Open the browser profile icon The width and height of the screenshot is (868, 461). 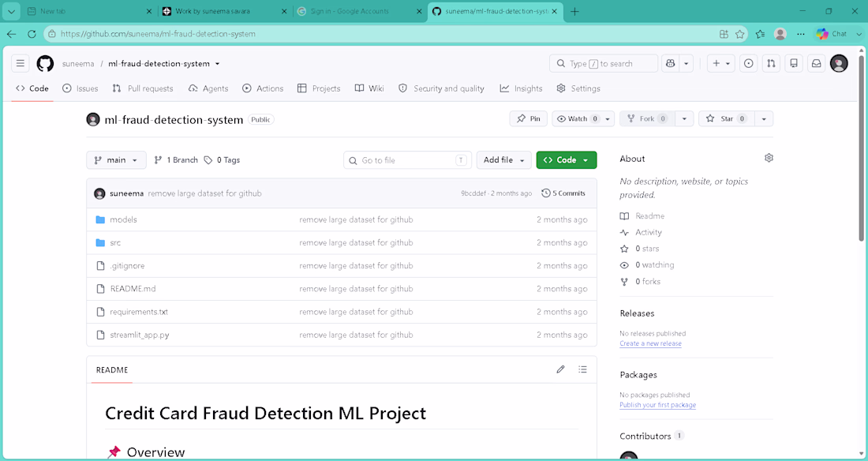pos(780,34)
